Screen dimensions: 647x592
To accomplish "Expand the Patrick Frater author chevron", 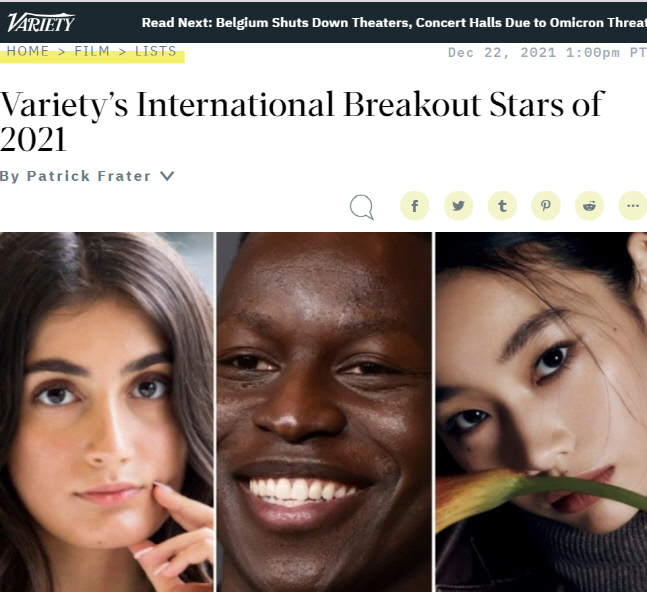I will coord(167,176).
